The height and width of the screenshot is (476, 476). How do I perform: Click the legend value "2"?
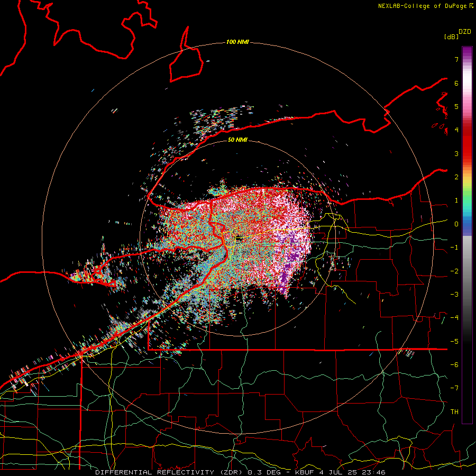pos(456,177)
